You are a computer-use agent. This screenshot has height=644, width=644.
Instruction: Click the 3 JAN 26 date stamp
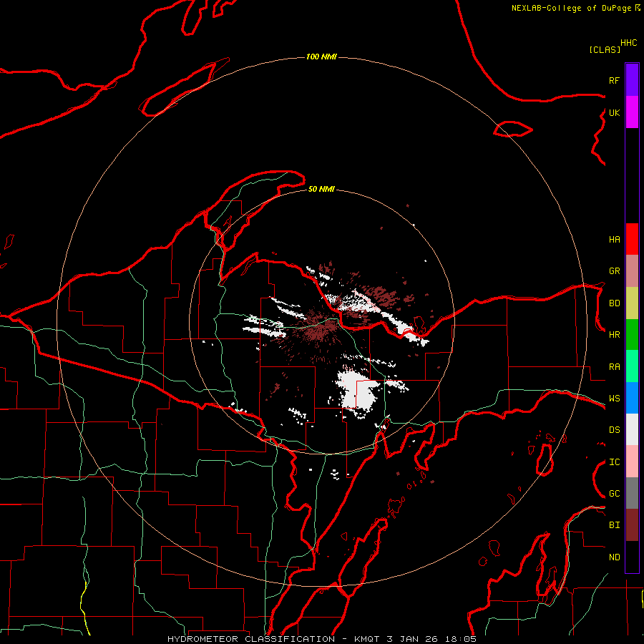(x=412, y=639)
